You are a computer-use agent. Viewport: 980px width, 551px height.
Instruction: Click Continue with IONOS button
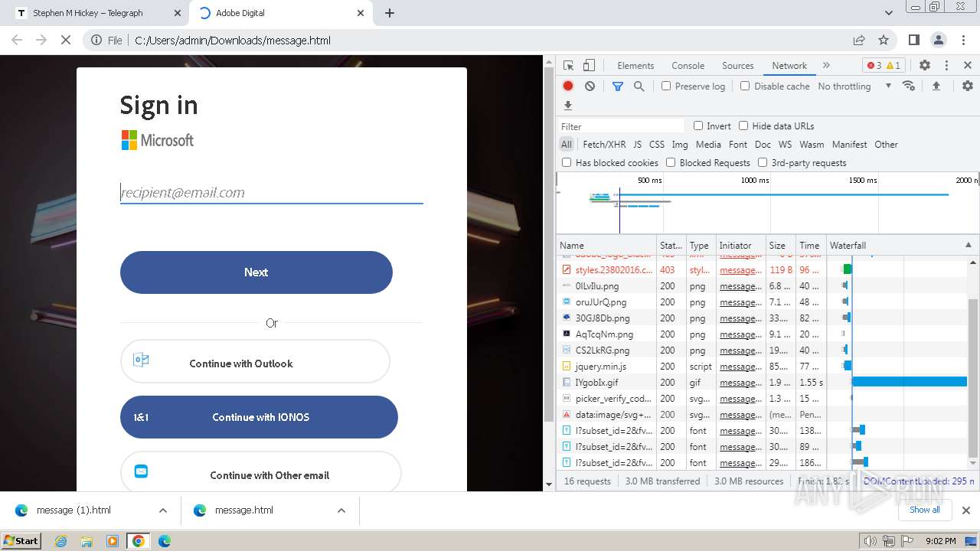[259, 417]
